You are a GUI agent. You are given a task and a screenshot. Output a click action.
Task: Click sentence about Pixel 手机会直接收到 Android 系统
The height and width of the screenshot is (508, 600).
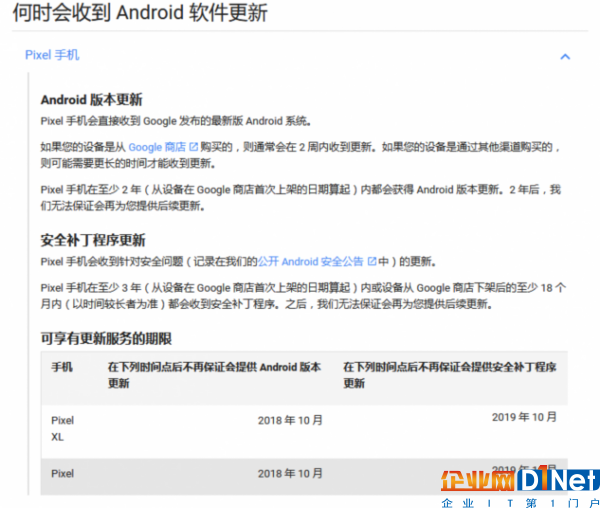176,121
